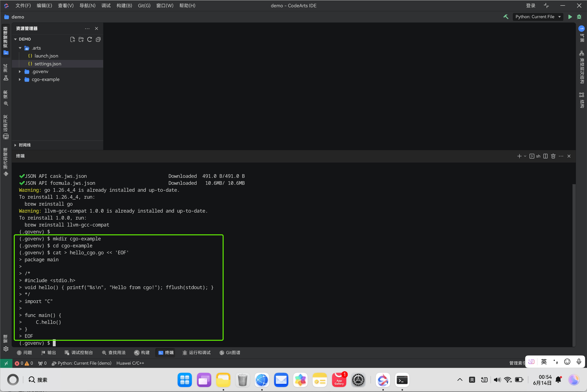
Task: Click Python: Current File (demo) in status bar
Action: [82, 363]
